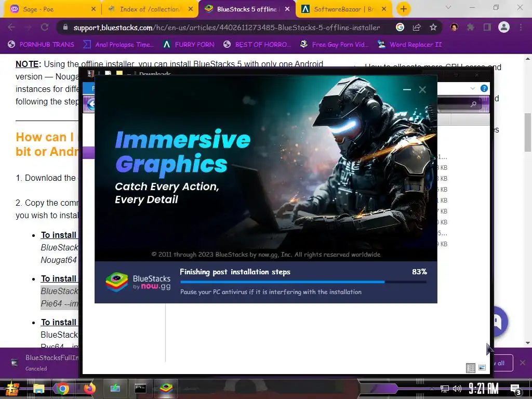
Task: Open the avatar extension icon in toolbar
Action: 454,28
